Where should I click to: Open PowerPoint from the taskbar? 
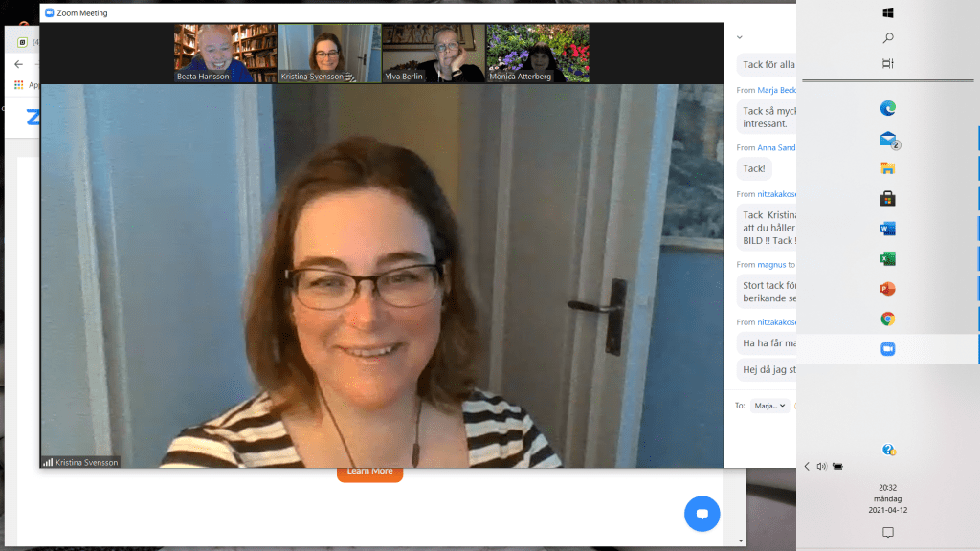[887, 289]
